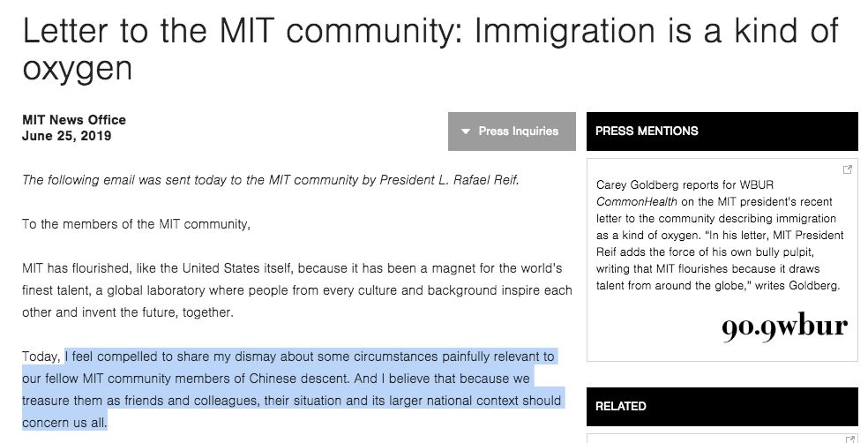Click "To the members of the MIT community" line
The width and height of the screenshot is (868, 443).
coord(137,224)
